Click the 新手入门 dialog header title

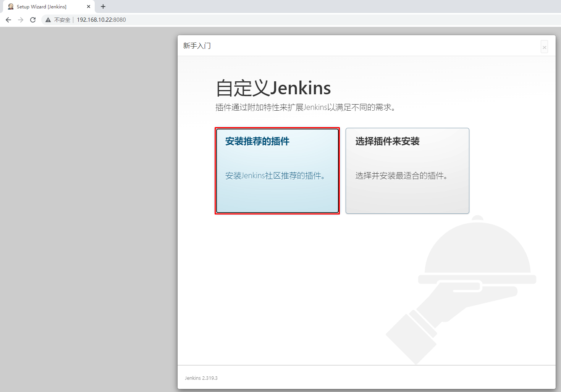tap(197, 46)
